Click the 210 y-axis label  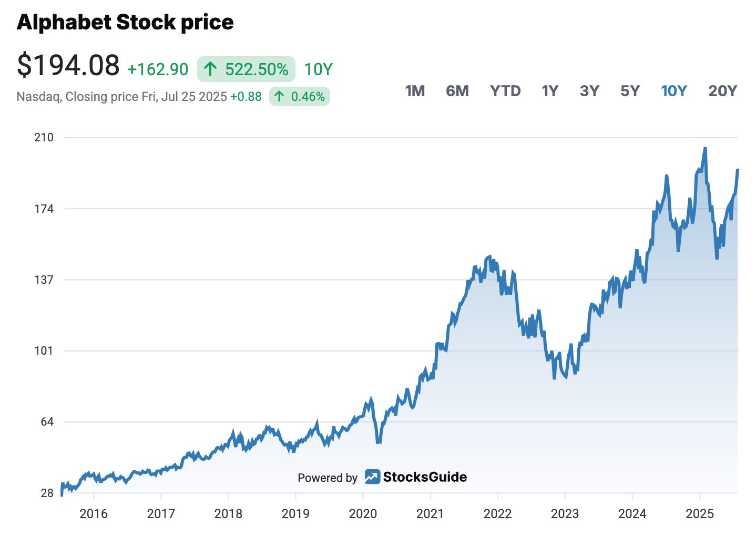pyautogui.click(x=44, y=138)
